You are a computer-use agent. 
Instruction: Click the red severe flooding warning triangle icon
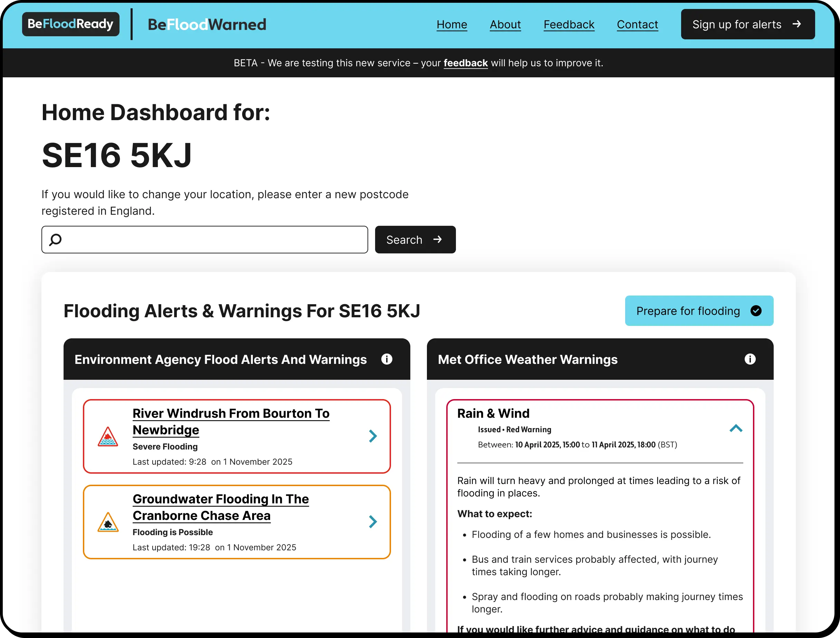[x=108, y=437]
